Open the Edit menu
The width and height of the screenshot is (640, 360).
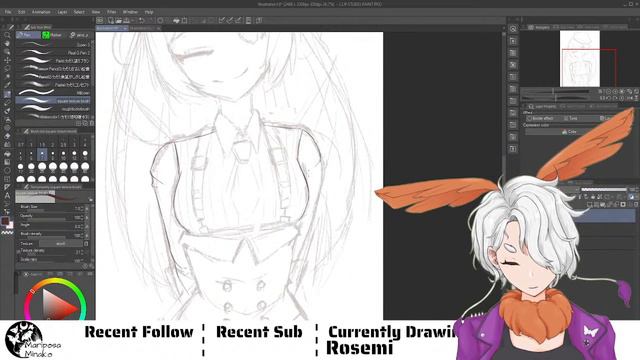point(22,12)
